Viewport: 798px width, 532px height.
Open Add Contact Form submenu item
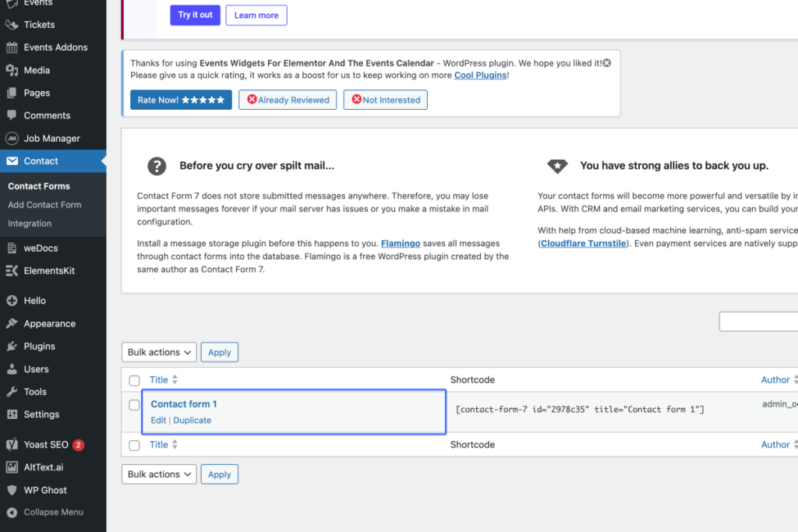[44, 205]
